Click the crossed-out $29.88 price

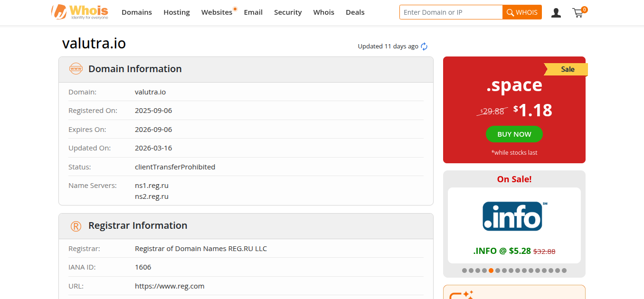(x=492, y=112)
